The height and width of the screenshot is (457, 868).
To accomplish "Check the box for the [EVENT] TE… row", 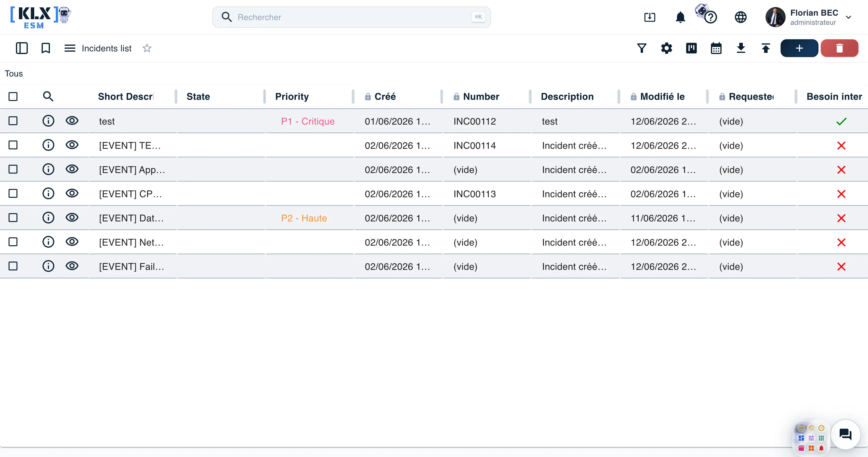I will pyautogui.click(x=13, y=145).
